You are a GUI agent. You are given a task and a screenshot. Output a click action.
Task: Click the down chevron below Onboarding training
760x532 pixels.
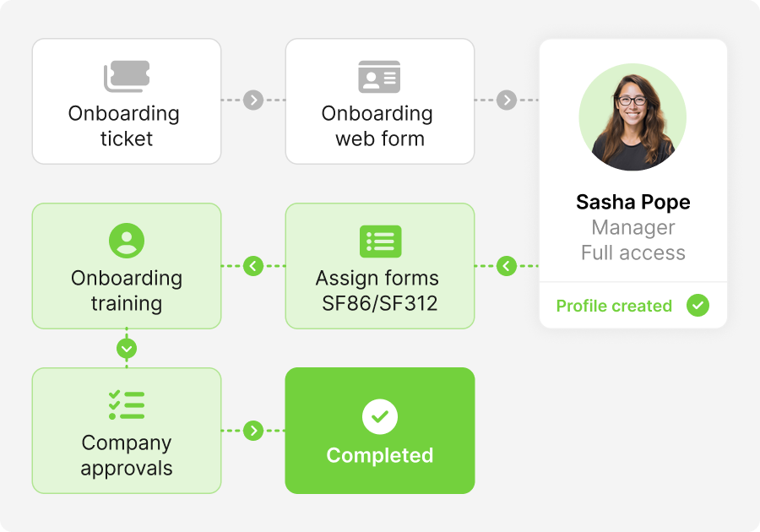pyautogui.click(x=127, y=348)
